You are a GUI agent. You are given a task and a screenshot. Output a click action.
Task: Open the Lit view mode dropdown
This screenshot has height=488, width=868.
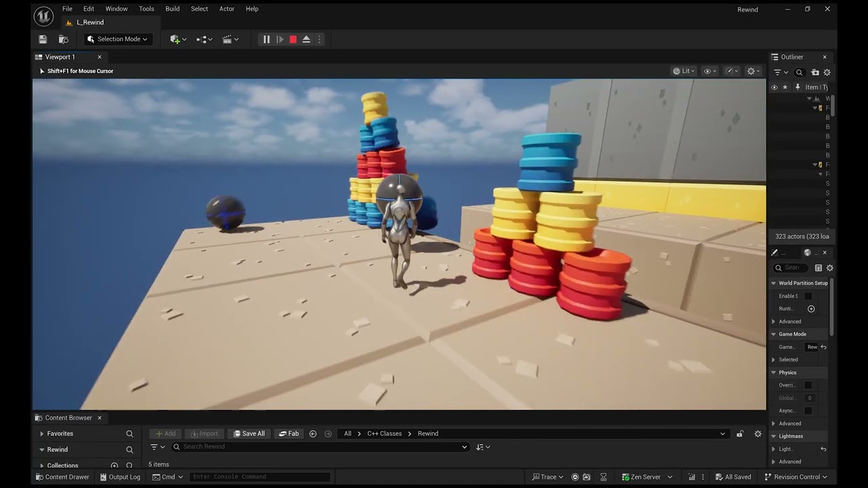click(x=684, y=71)
